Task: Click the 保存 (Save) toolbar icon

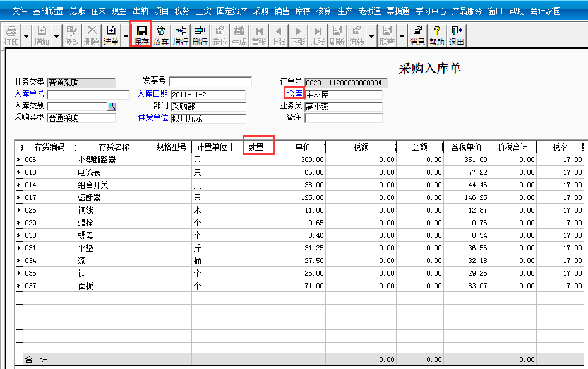Action: pos(141,34)
